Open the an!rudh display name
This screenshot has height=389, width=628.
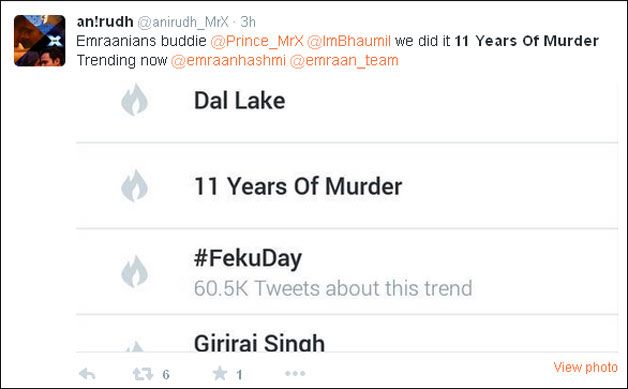pyautogui.click(x=105, y=22)
